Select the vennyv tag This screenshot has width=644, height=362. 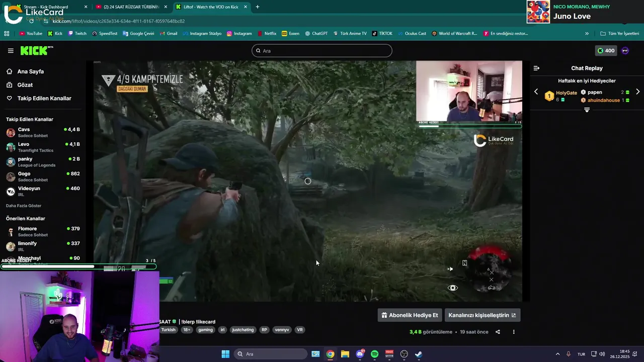pos(282,330)
